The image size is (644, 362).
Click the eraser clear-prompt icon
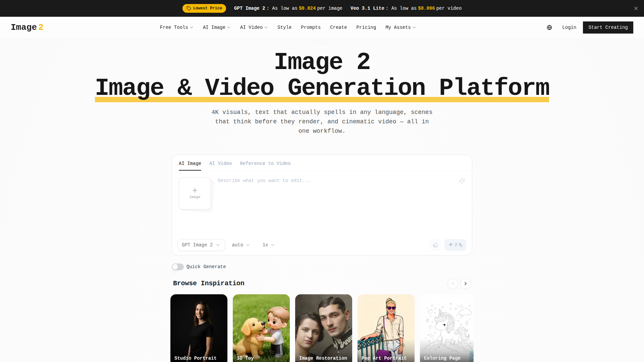(435, 245)
